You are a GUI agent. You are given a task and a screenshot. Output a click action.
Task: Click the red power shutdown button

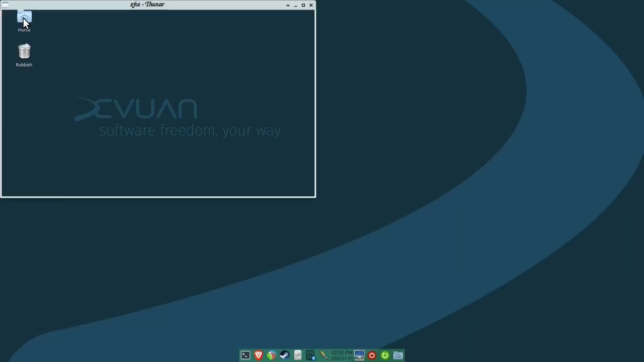(x=372, y=355)
